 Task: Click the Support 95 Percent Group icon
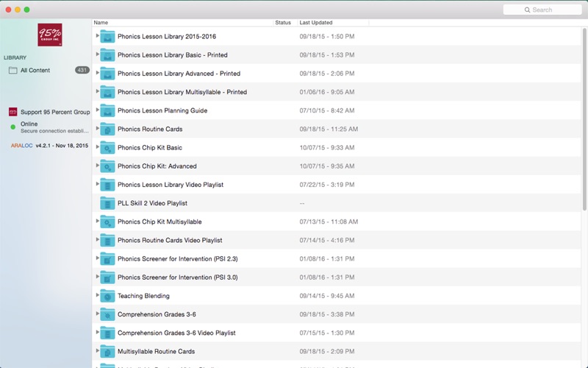[x=12, y=112]
